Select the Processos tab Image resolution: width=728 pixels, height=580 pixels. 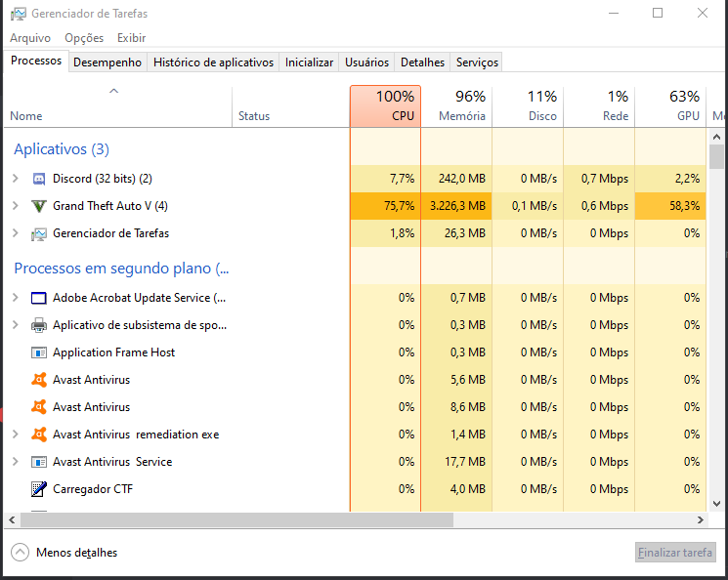(36, 61)
